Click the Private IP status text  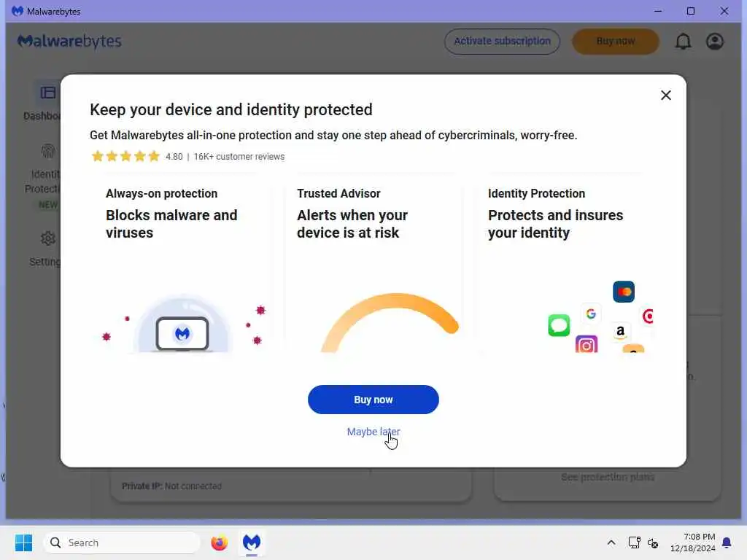pyautogui.click(x=171, y=486)
